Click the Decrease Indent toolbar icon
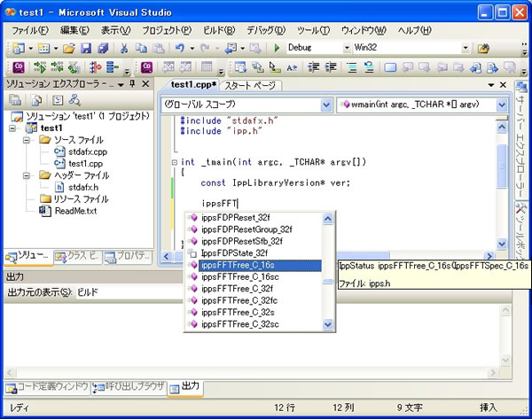 click(x=314, y=67)
